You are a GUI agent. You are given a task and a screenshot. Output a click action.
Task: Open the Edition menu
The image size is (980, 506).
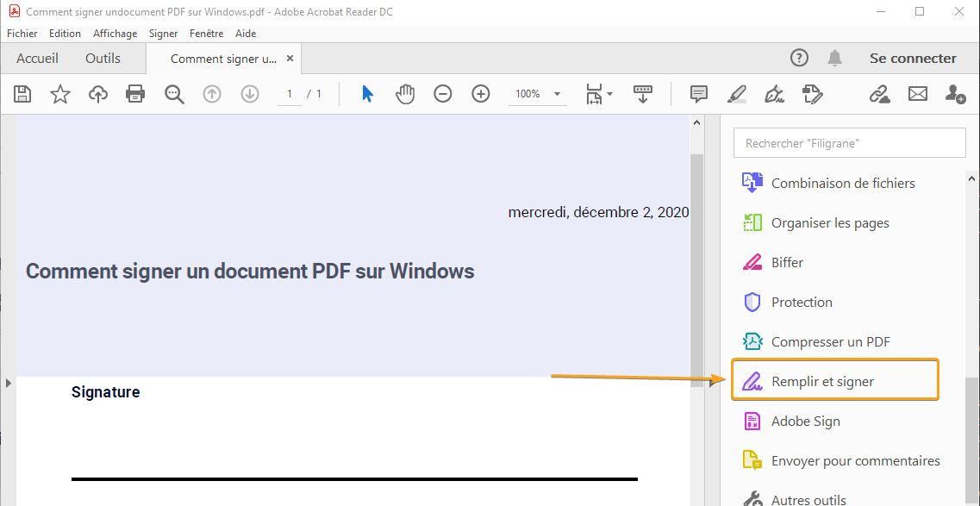pyautogui.click(x=65, y=34)
